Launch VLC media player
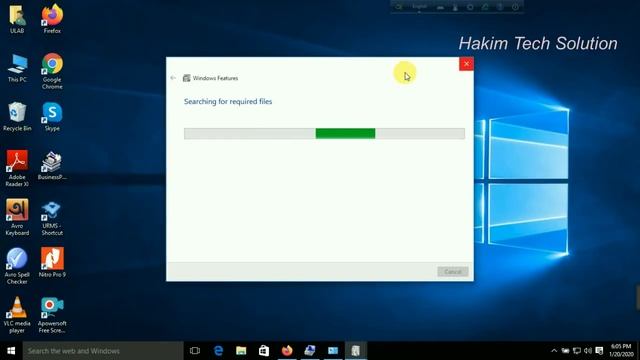This screenshot has width=640, height=360. (17, 314)
